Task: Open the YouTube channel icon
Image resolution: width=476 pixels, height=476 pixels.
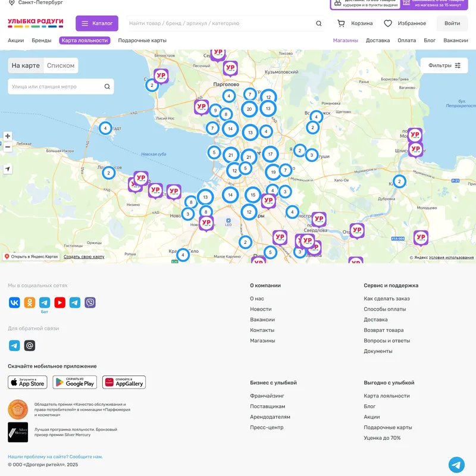Action: [59, 302]
